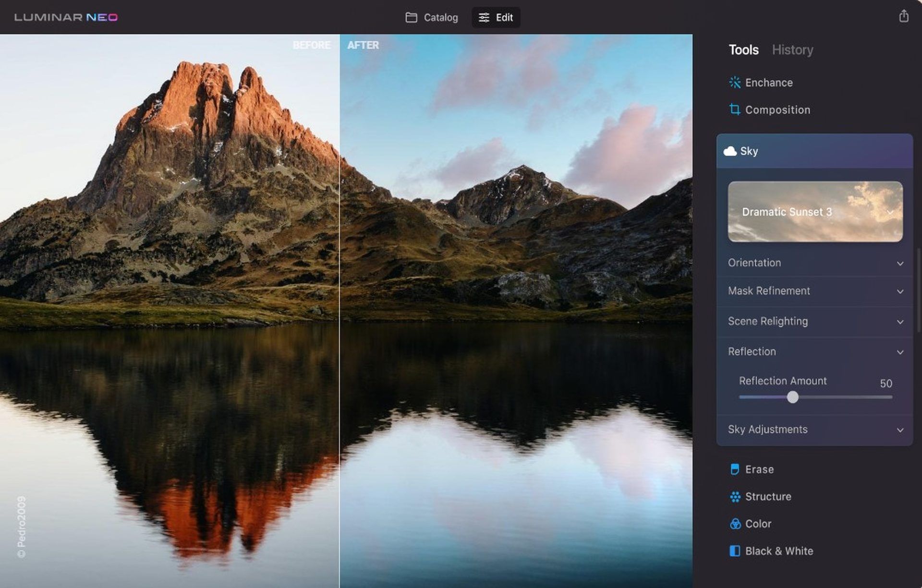
Task: Click the Dramatic Sunset 3 sky thumbnail
Action: [815, 211]
